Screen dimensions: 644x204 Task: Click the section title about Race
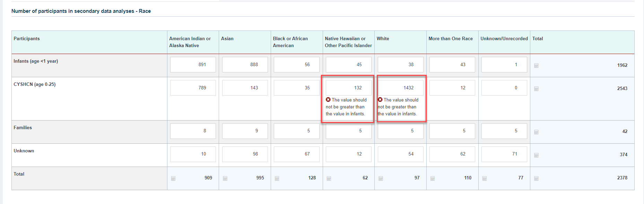[x=81, y=11]
